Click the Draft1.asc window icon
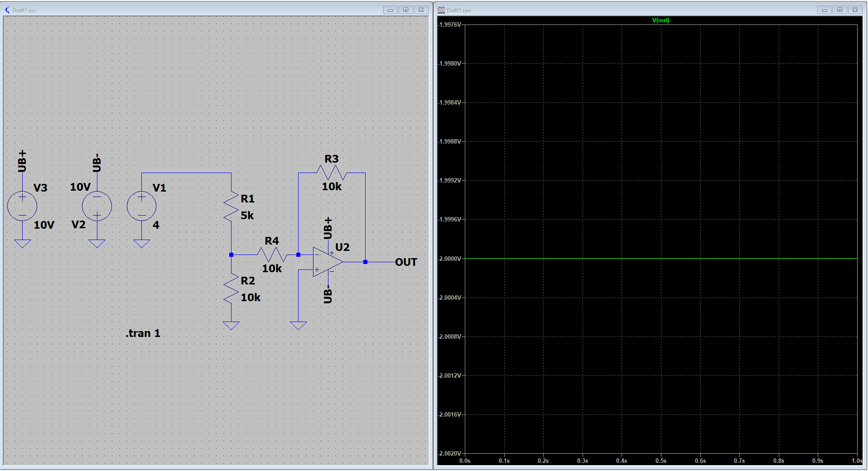The width and height of the screenshot is (868, 471). tap(7, 10)
